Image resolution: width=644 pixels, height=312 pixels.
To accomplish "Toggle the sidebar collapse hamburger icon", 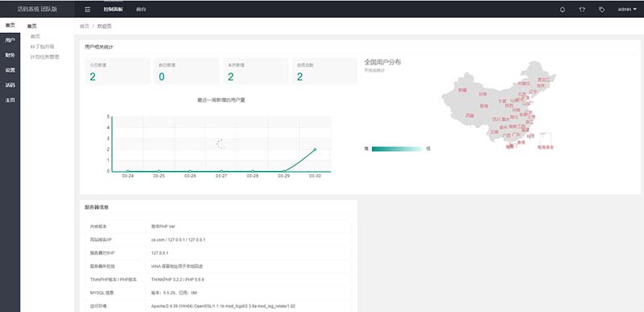I will [88, 10].
